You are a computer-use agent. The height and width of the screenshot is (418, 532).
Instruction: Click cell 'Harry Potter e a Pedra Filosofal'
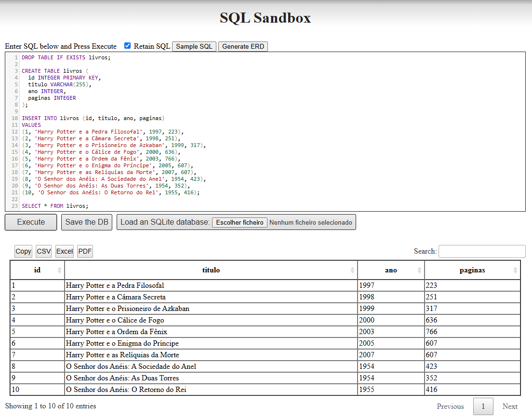click(x=211, y=285)
